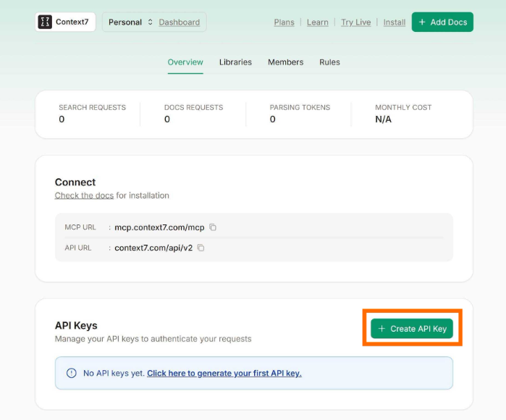Viewport: 506px width, 420px height.
Task: Select the context7.com/api/v2 URL text
Action: (x=153, y=248)
